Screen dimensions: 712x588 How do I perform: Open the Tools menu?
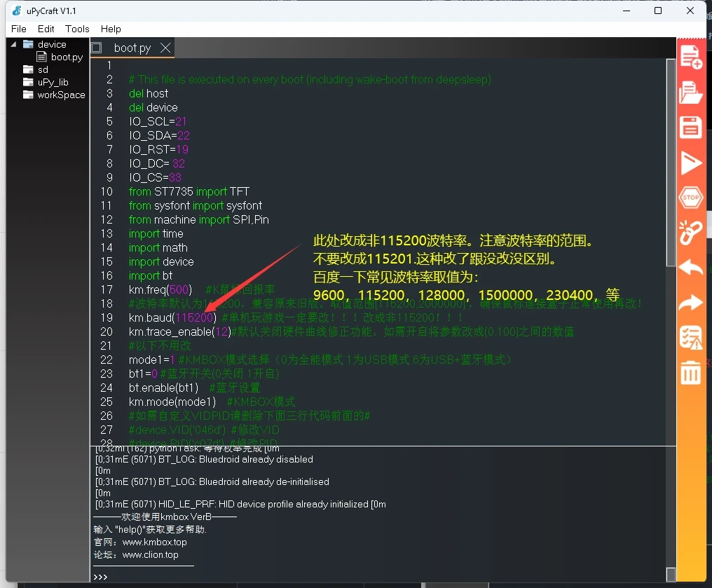coord(77,29)
